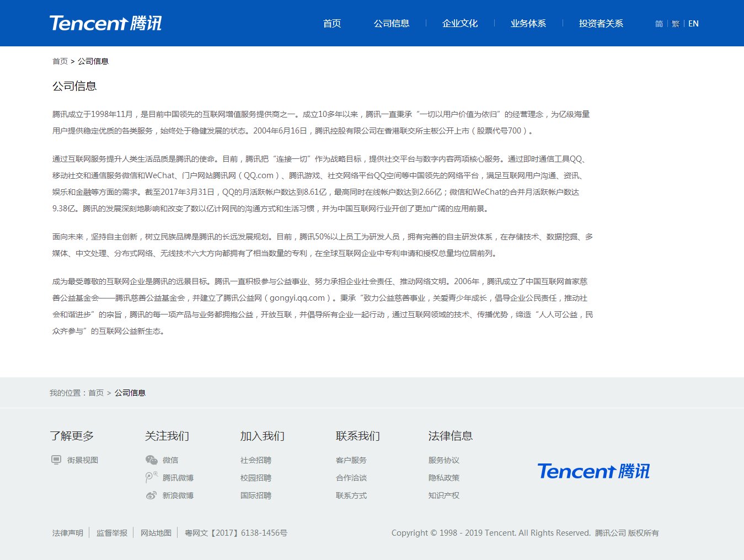
Task: Switch language to 简 simplified Chinese
Action: (659, 24)
